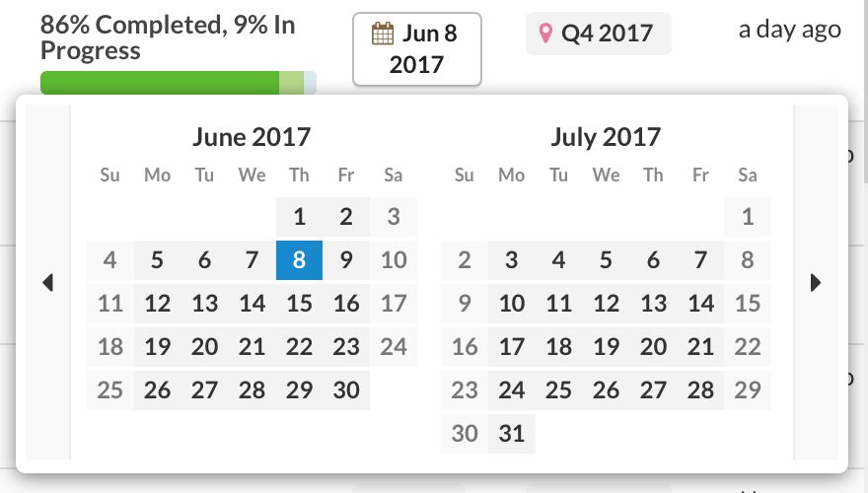Select June 1 in the calendar

pos(299,217)
